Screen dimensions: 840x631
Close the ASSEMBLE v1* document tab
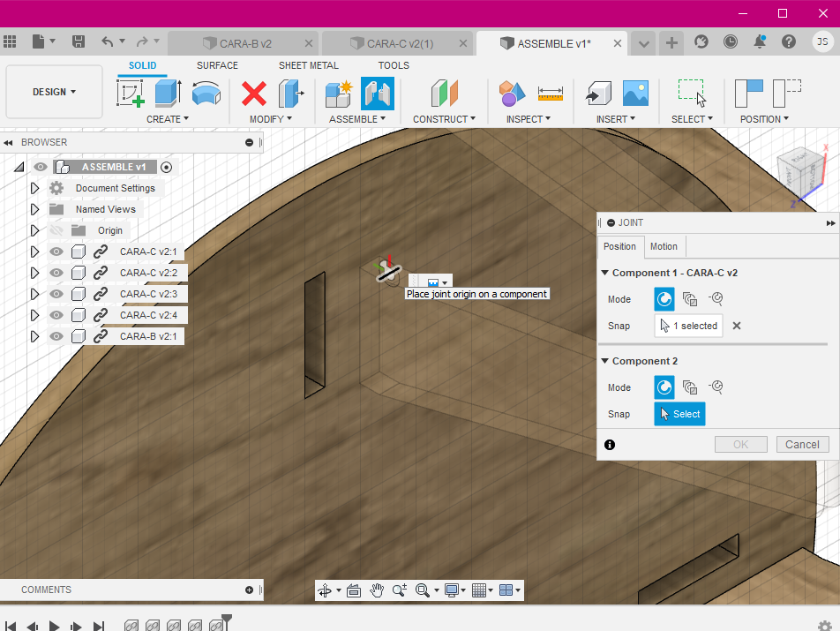[x=617, y=43]
